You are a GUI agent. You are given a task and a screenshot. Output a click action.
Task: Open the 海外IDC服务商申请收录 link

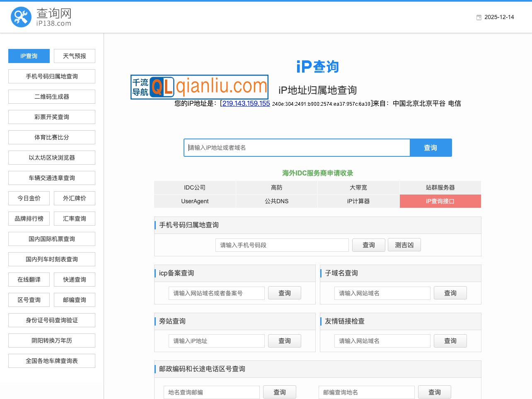(x=317, y=173)
